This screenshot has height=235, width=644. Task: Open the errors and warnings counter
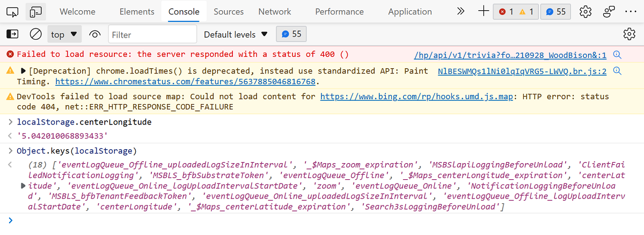[516, 11]
